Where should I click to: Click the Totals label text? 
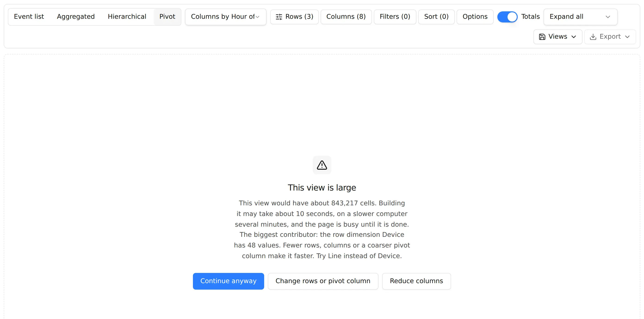click(x=530, y=16)
